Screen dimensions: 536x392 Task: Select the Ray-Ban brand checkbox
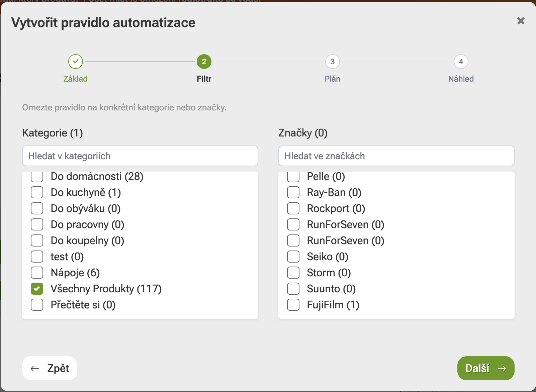(x=293, y=192)
